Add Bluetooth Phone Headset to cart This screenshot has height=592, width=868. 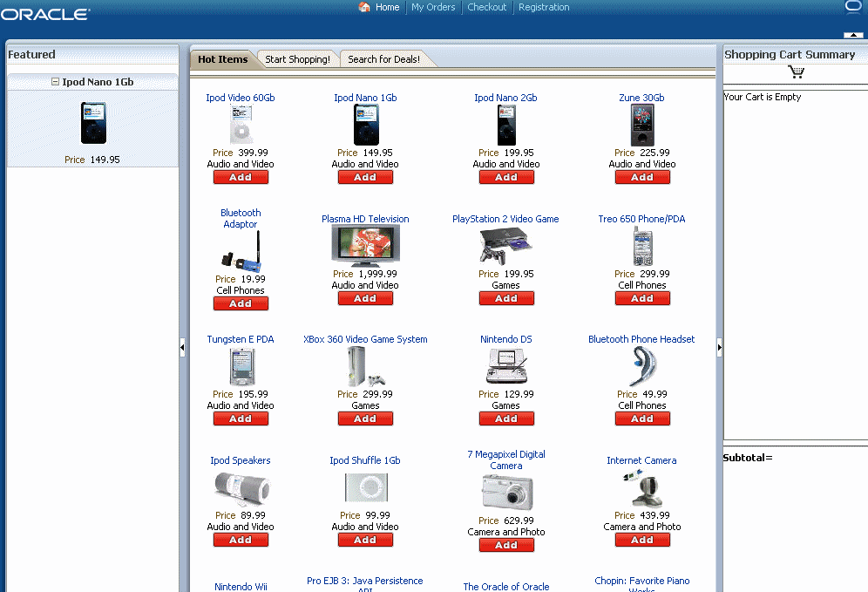point(642,418)
